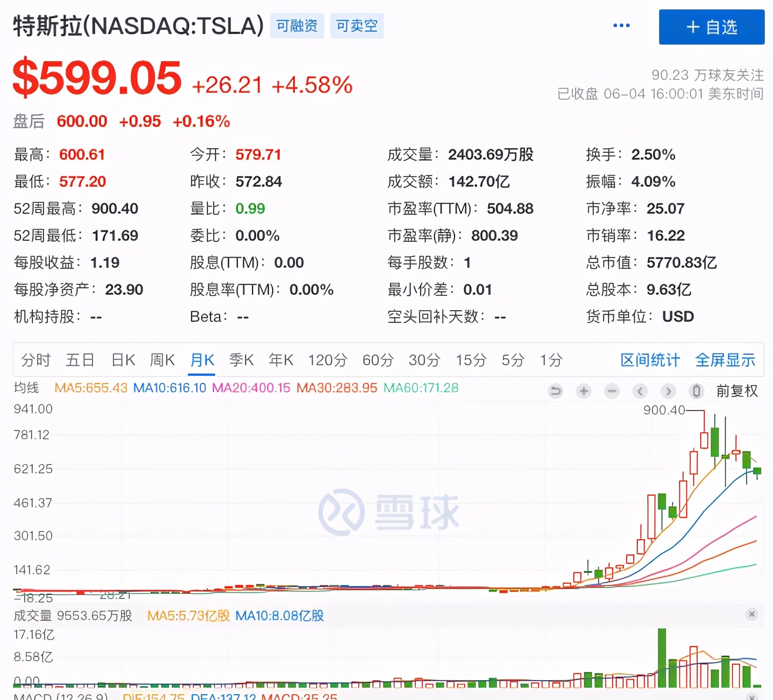Click the 900.40 peak marker on the chart
Viewport: 773px width, 700px height.
pos(664,410)
